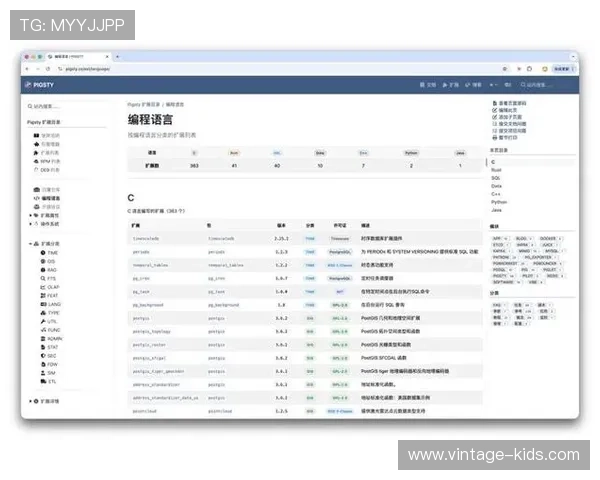Focus the sidebar search field

(65, 106)
